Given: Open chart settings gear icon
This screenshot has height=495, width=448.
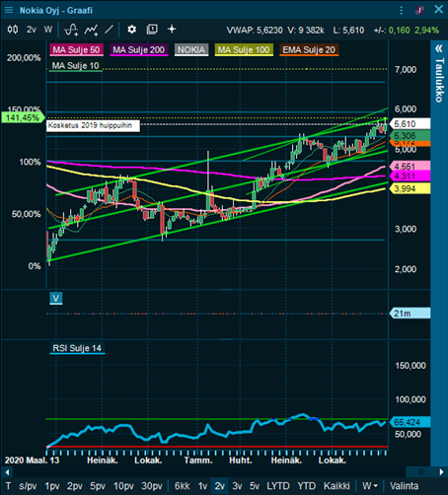Looking at the screenshot, I should pyautogui.click(x=131, y=30).
